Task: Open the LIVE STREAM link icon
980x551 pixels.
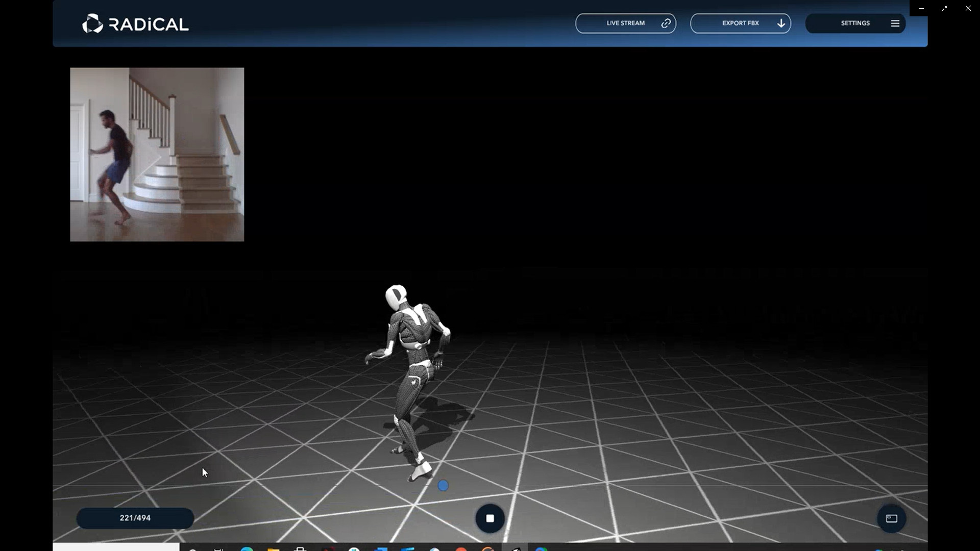Action: click(x=666, y=23)
